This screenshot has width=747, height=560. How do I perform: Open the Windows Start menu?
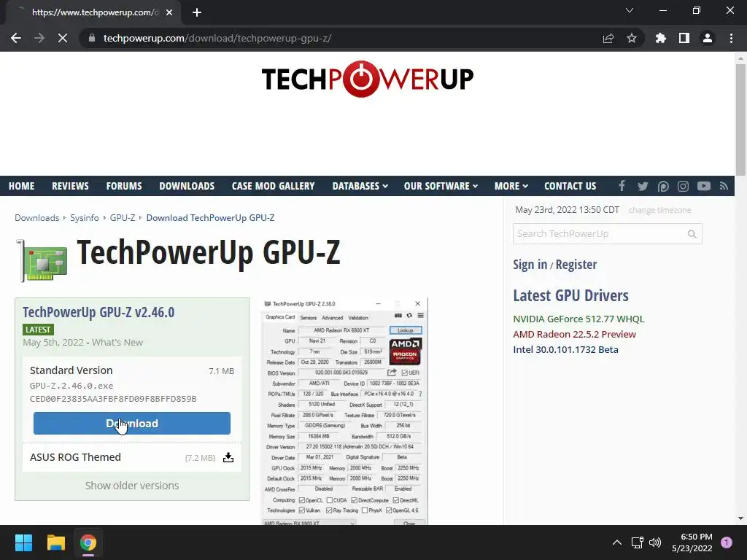coord(23,542)
